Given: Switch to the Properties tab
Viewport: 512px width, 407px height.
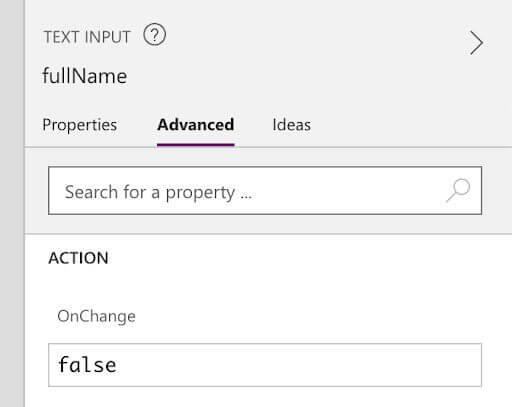Looking at the screenshot, I should [79, 125].
